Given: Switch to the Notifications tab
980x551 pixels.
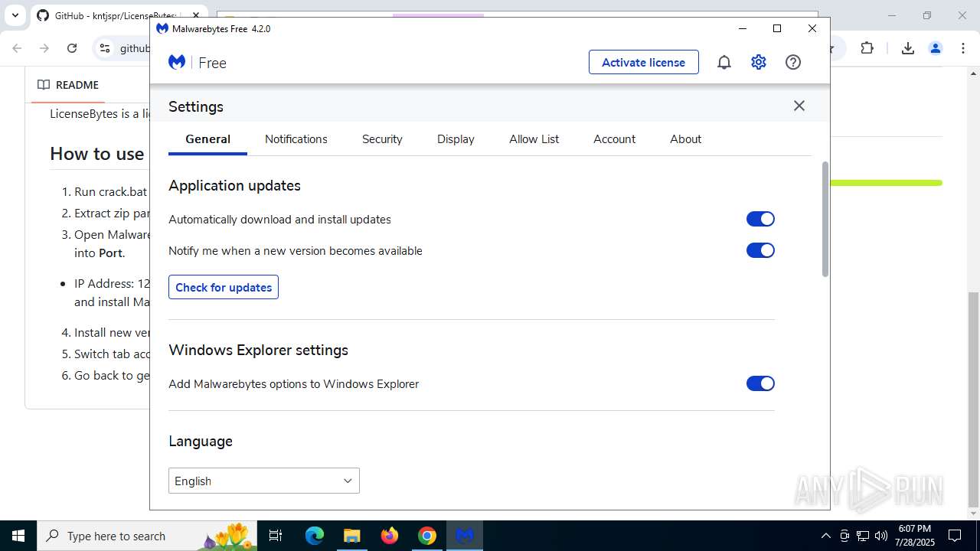Looking at the screenshot, I should [296, 139].
